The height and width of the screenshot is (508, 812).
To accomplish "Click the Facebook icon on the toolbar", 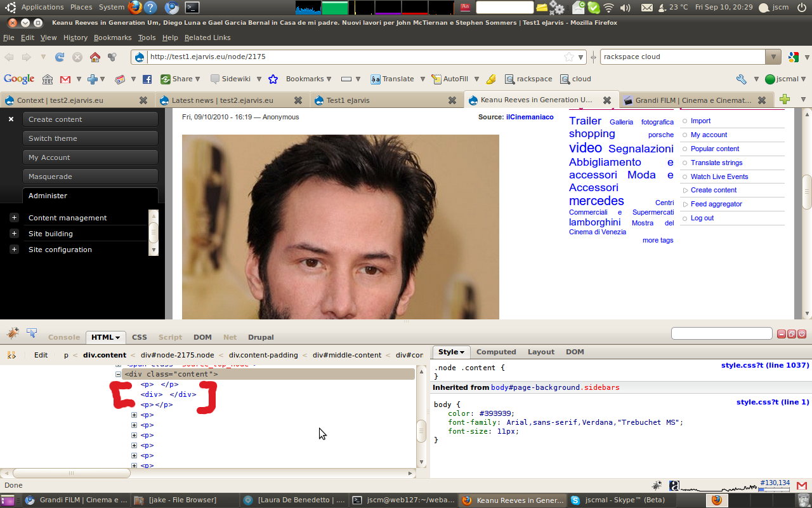I will tap(147, 79).
